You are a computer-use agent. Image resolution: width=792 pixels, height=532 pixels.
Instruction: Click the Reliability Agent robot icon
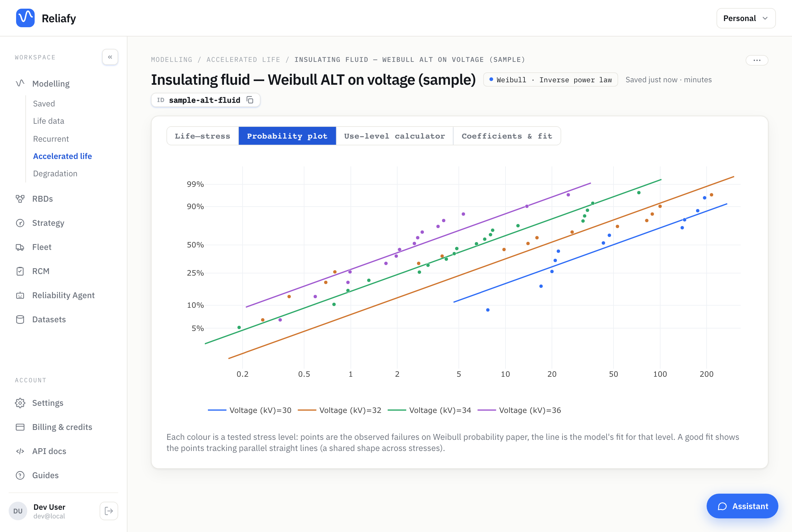(20, 295)
